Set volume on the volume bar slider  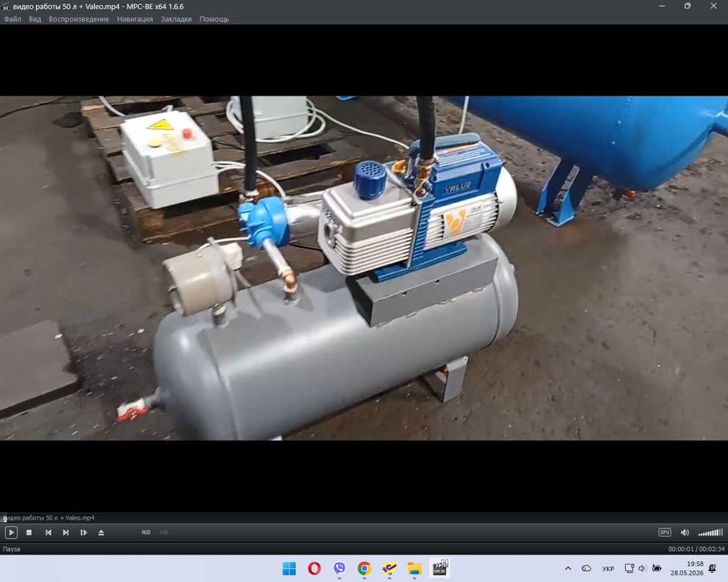711,532
